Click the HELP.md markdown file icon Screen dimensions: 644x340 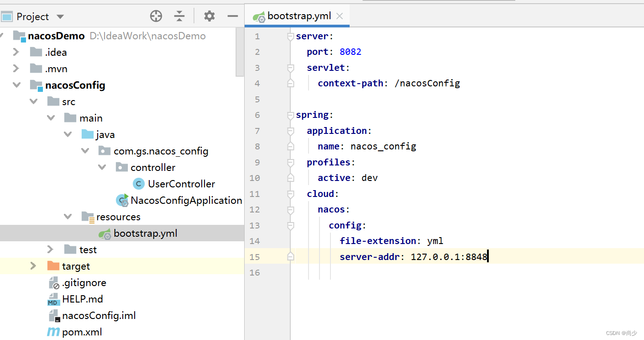coord(54,299)
